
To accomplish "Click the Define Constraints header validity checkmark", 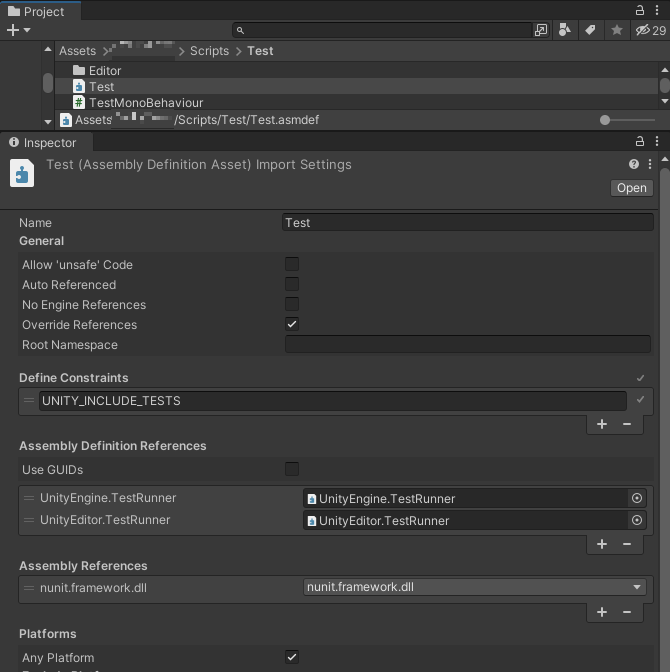I will coord(640,378).
